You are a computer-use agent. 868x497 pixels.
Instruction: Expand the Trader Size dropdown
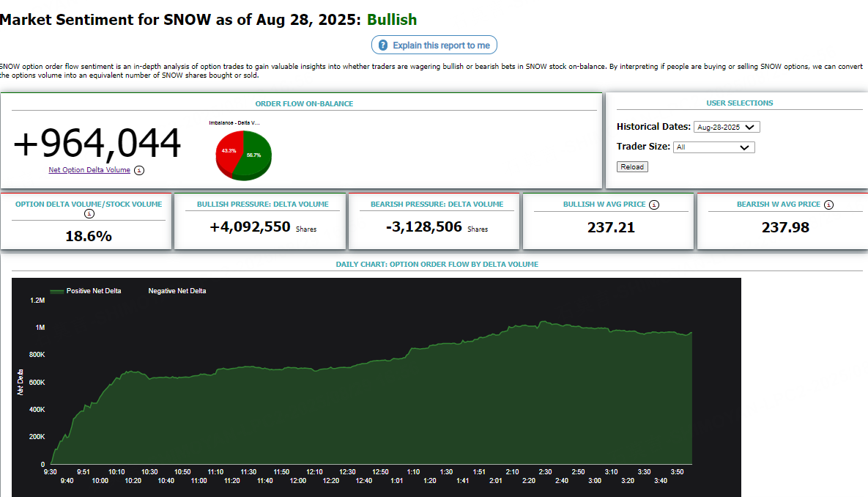(713, 147)
